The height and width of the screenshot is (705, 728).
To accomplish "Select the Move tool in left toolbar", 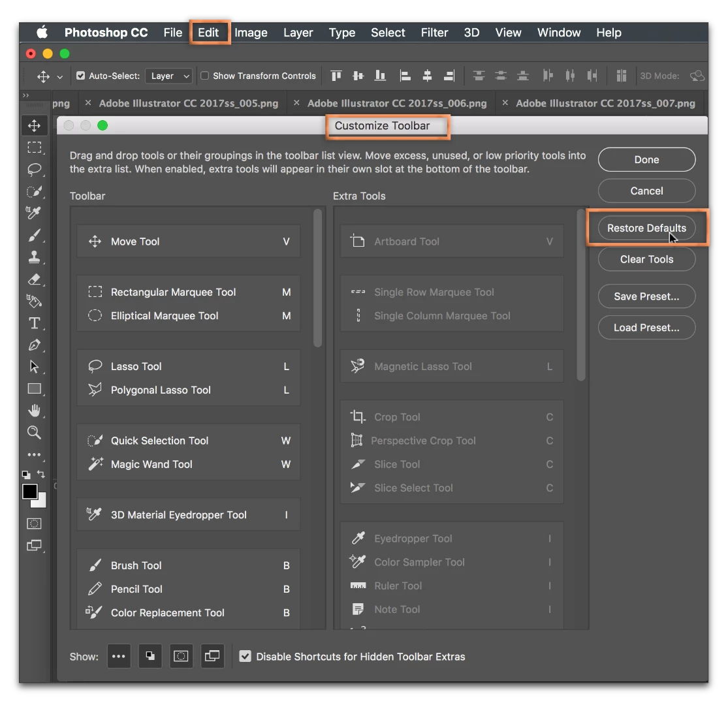I will [34, 125].
